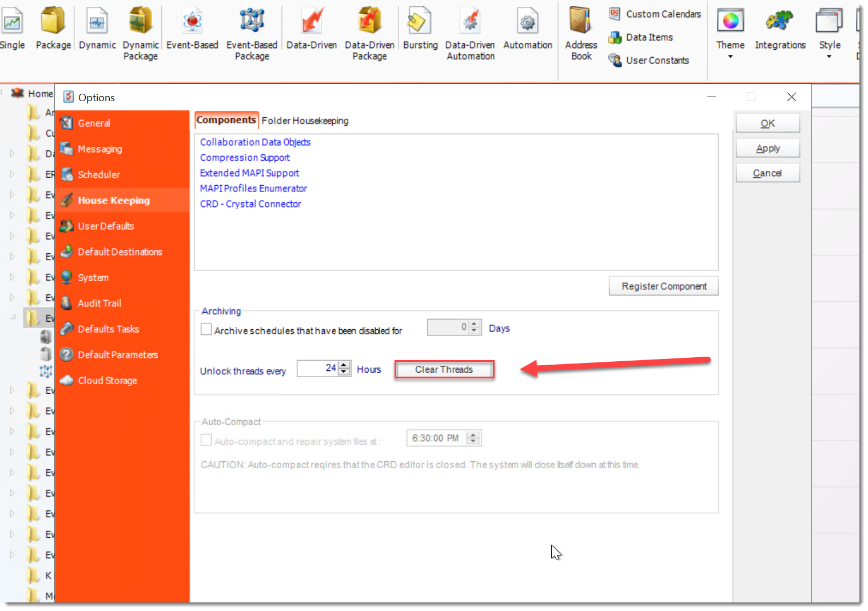Open the Integrations panel

click(780, 26)
